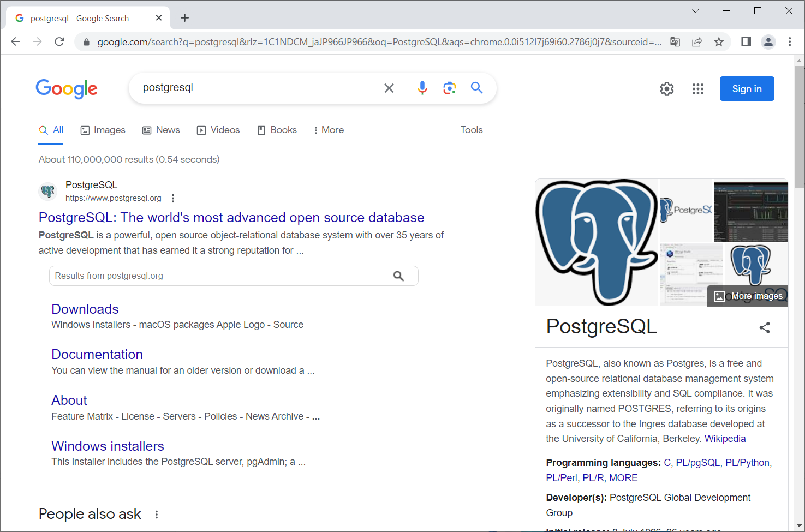Open Google Lens image search

tap(449, 88)
